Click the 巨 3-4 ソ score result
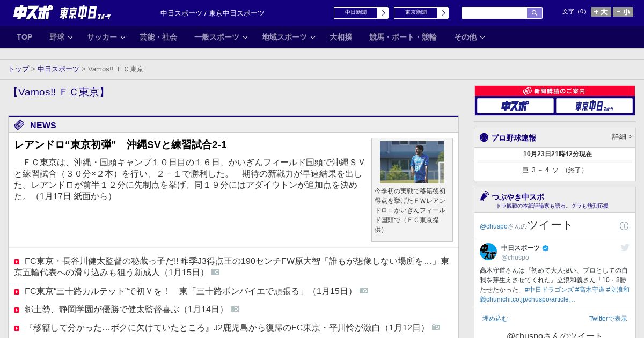The width and height of the screenshot is (644, 338). pos(554,170)
